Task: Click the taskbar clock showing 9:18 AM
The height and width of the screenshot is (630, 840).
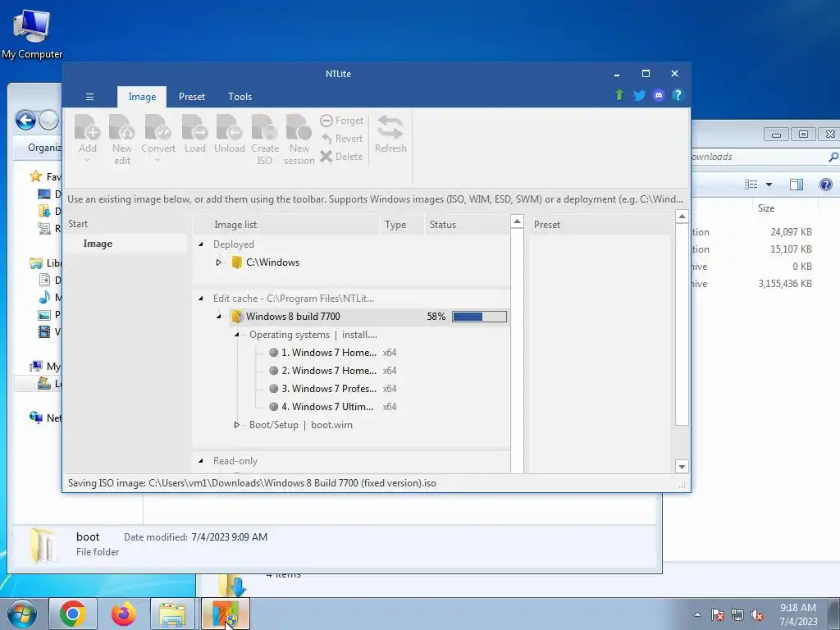Action: pyautogui.click(x=798, y=614)
